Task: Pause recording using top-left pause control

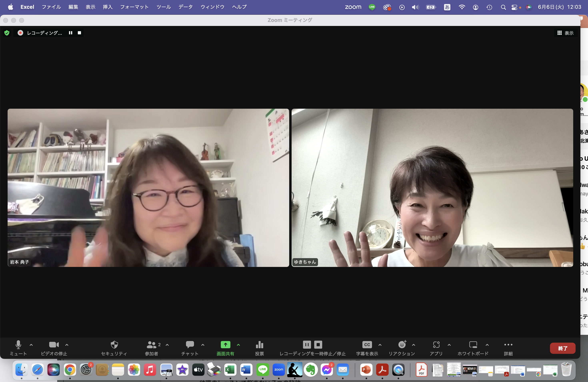Action: (70, 33)
